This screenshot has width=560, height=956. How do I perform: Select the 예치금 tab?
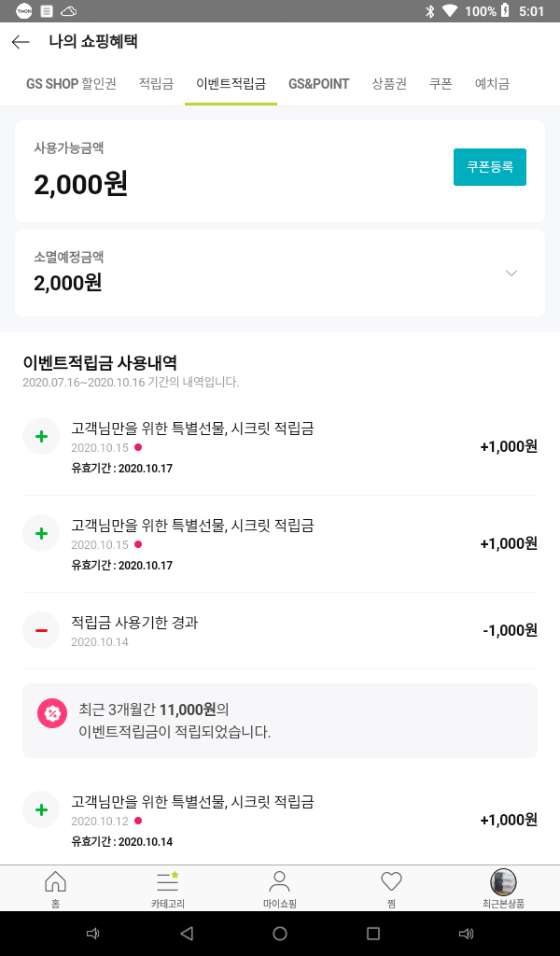click(492, 84)
